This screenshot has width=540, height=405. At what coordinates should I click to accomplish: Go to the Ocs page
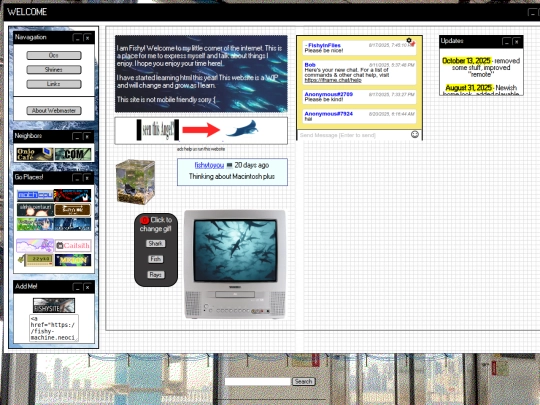[x=54, y=55]
